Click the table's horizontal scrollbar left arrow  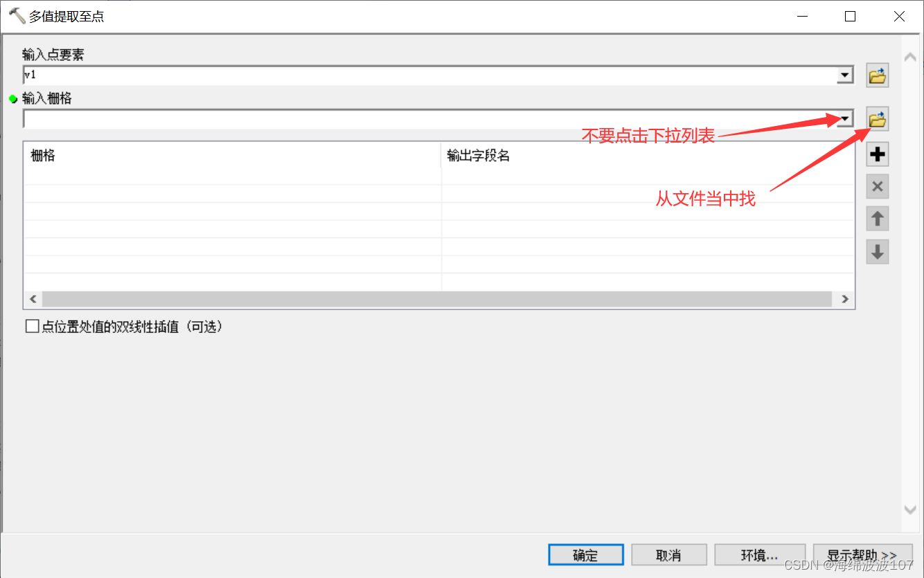click(33, 299)
